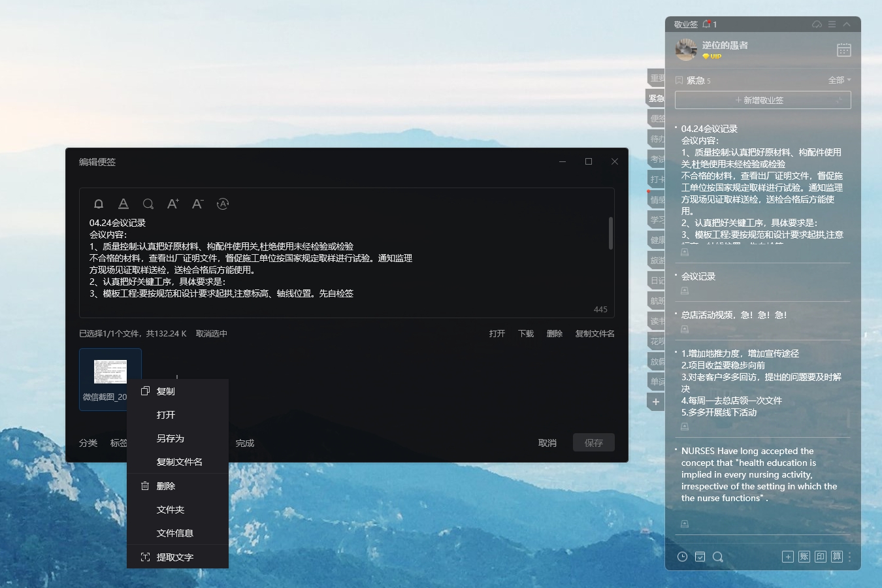Select the 微信截图 attachment thumbnail

click(x=109, y=372)
